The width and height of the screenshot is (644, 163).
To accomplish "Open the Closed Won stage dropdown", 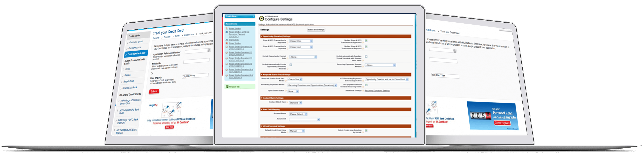I will point(301,41).
